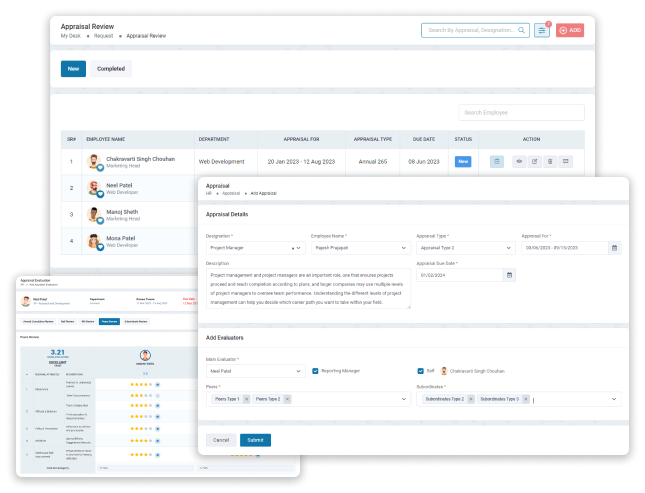Click the circled evaluator avatar in Appraisal Evaluation
The height and width of the screenshot is (493, 645).
click(x=145, y=355)
